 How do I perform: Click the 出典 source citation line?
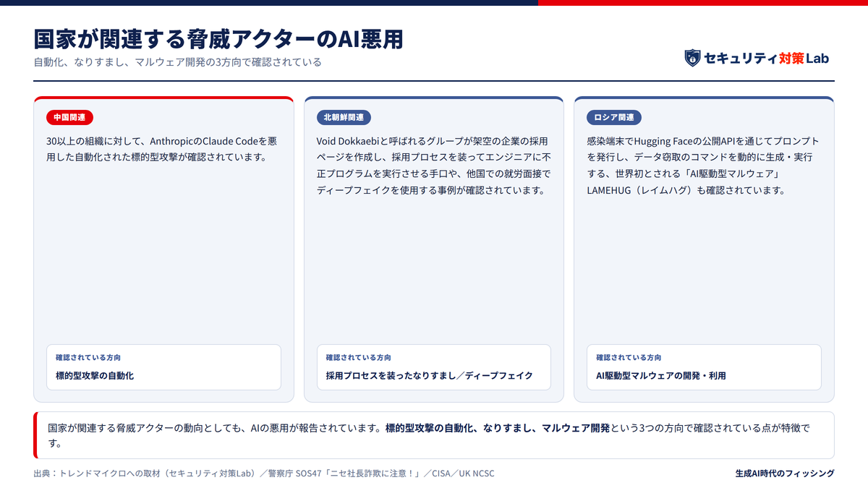point(264,474)
